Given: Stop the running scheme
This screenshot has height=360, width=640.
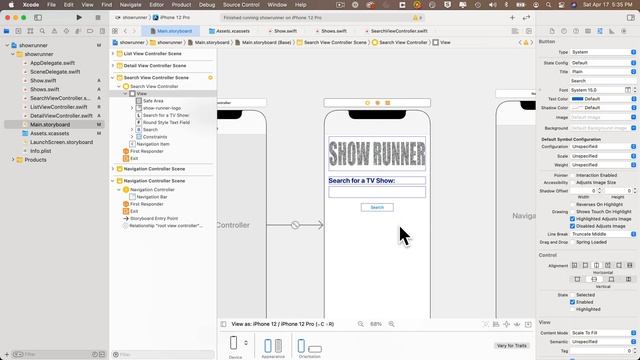Looking at the screenshot, I should 98,18.
